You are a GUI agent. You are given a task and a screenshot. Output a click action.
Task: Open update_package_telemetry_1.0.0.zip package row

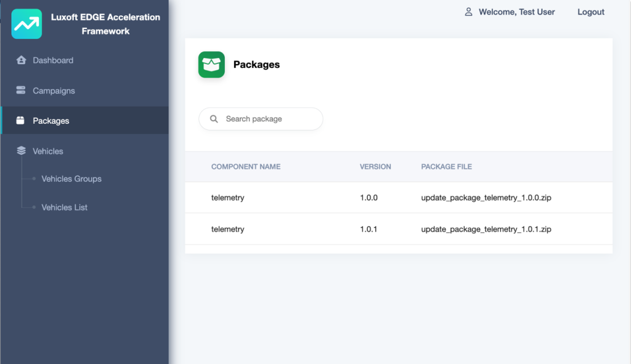[399, 197]
